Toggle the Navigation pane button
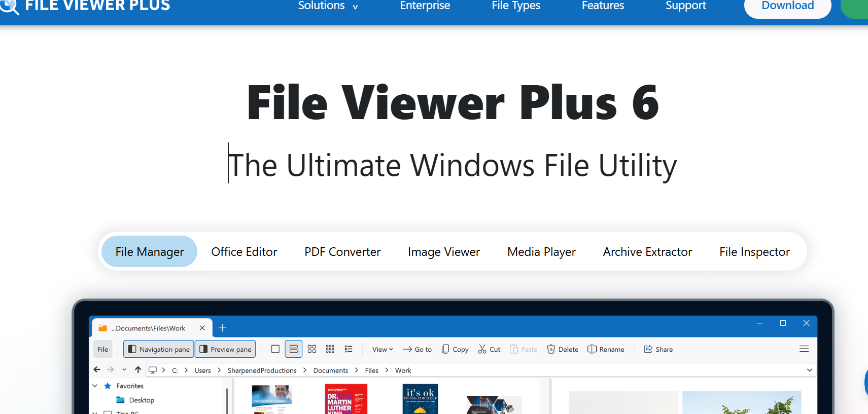868x414 pixels. tap(159, 349)
